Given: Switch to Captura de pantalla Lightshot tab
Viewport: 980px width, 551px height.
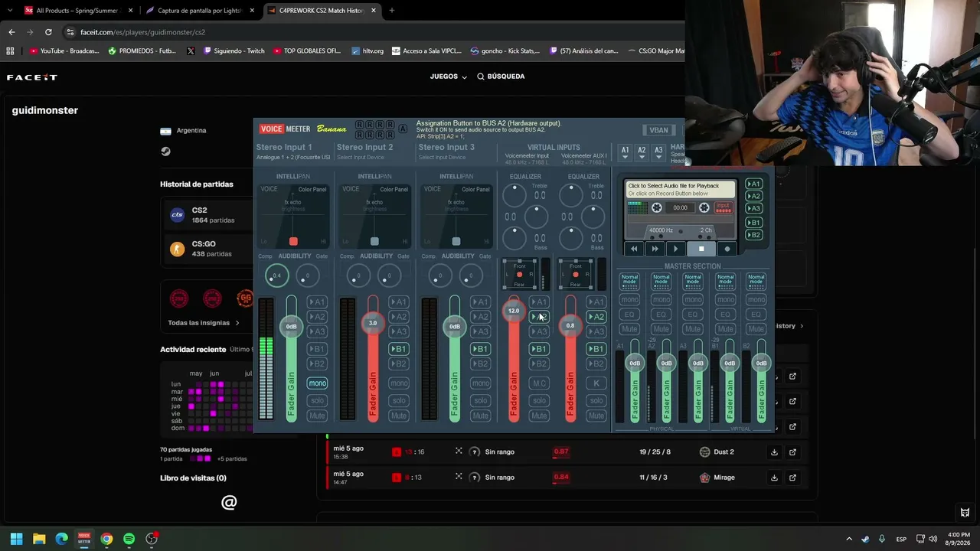Looking at the screenshot, I should pos(201,11).
